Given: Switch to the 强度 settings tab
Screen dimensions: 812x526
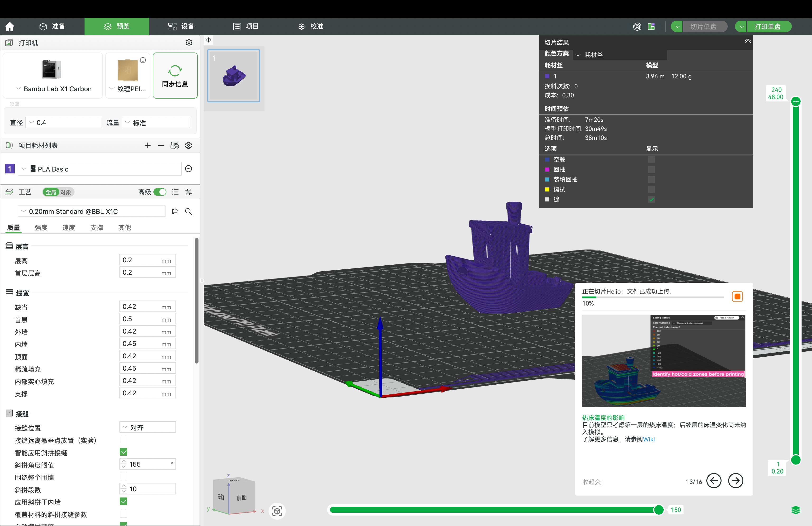Looking at the screenshot, I should pyautogui.click(x=41, y=228).
